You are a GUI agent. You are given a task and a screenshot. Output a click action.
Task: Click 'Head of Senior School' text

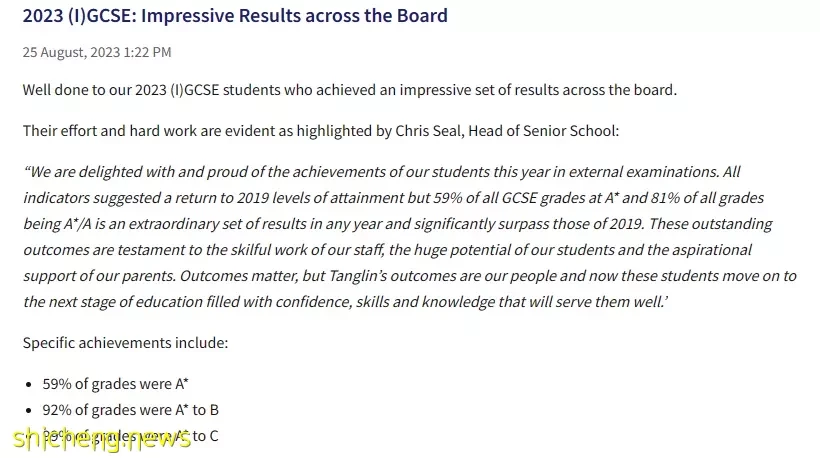(542, 131)
